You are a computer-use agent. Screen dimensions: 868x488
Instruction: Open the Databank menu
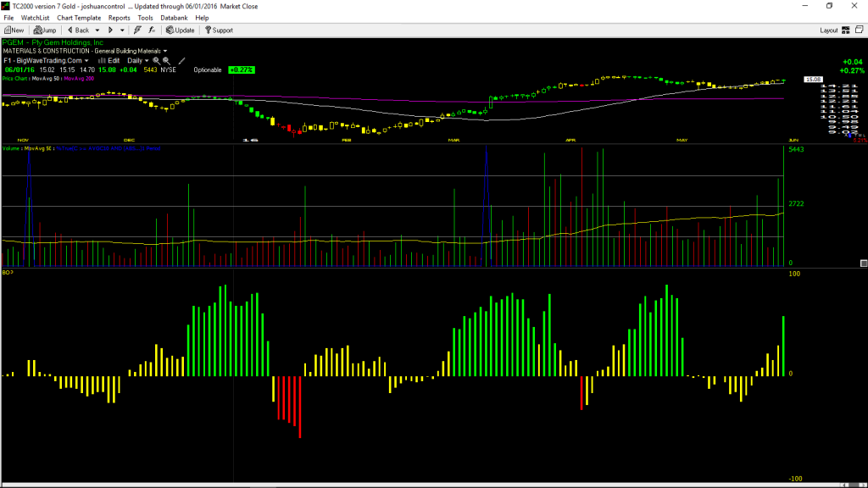[174, 18]
